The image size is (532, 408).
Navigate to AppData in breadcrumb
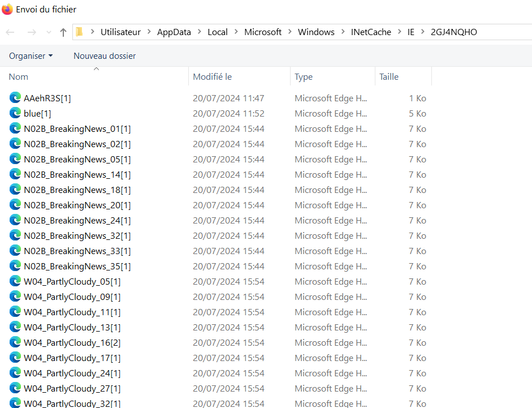point(174,32)
